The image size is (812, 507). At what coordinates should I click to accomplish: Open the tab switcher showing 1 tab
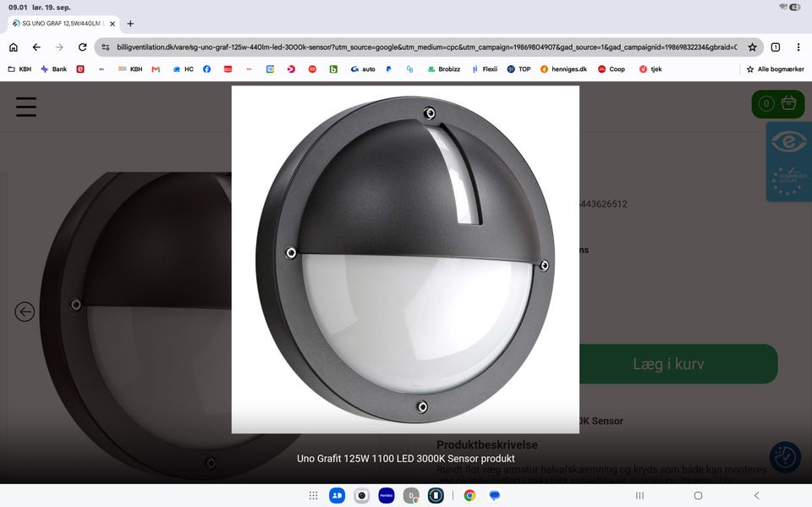click(776, 47)
